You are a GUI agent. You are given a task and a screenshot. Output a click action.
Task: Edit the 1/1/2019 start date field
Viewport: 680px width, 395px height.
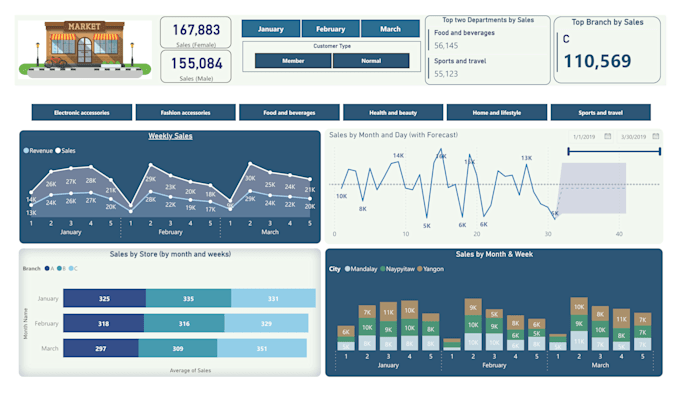[584, 137]
